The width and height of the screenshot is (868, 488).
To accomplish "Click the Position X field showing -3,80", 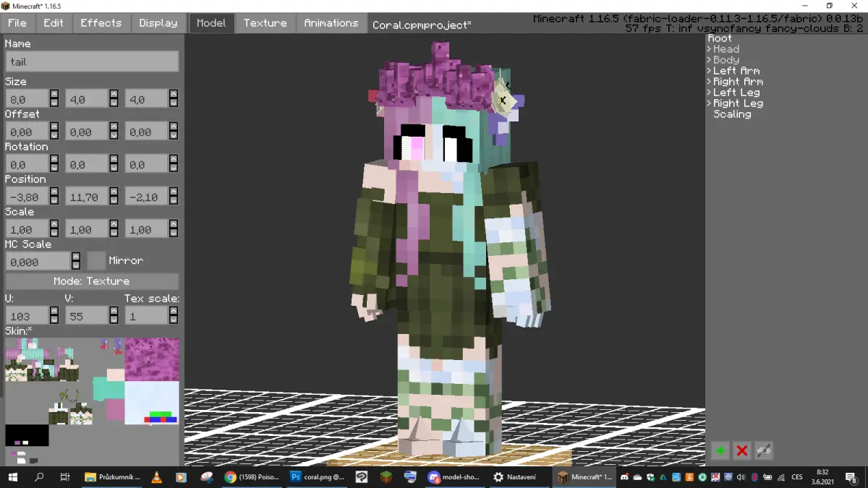I will (27, 196).
